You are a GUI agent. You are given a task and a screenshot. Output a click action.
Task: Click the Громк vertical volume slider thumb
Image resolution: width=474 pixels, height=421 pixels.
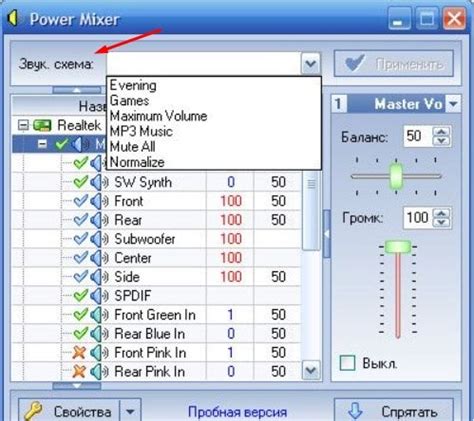pyautogui.click(x=398, y=247)
